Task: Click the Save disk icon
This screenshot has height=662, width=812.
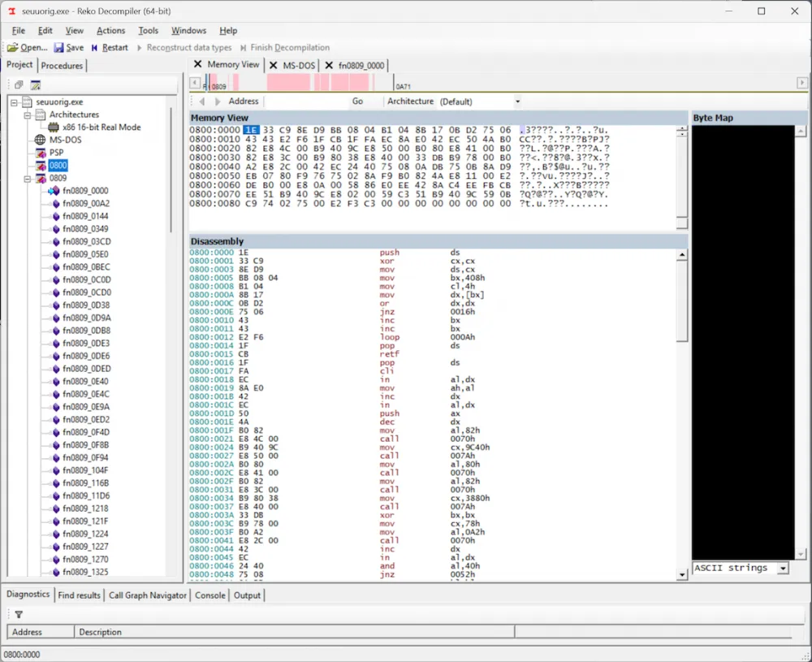Action: 58,48
